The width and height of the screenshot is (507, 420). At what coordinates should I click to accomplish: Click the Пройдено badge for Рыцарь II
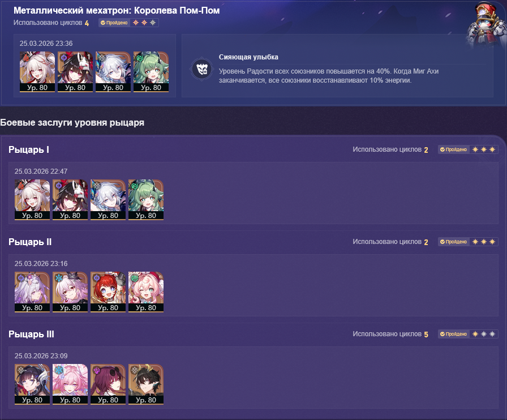point(453,242)
